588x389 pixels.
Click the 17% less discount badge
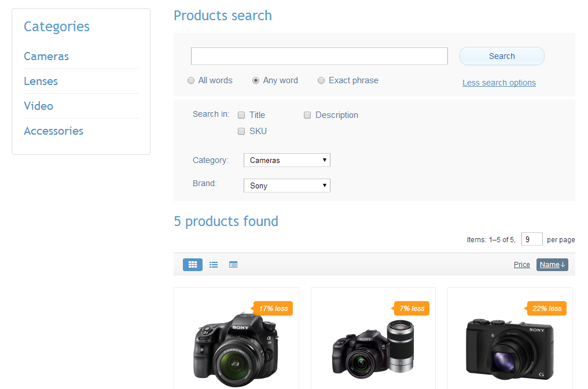(274, 309)
